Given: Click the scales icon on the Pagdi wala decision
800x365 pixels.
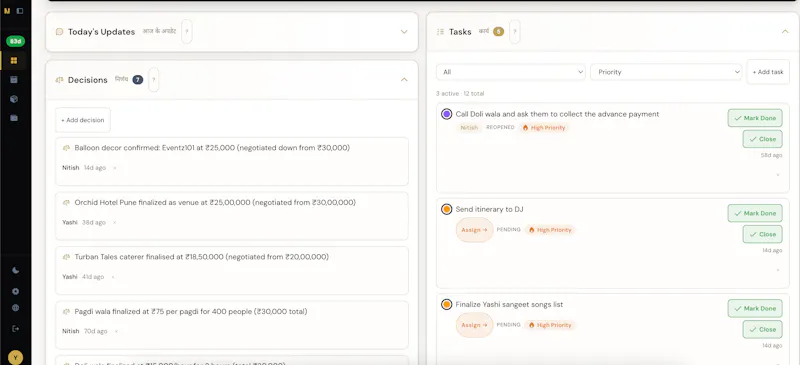Looking at the screenshot, I should [66, 312].
